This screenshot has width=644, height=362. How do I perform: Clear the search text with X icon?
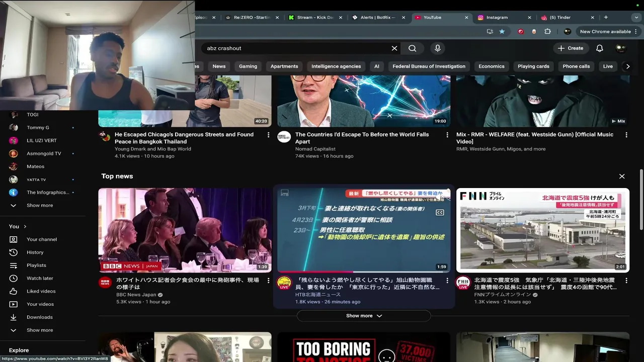pyautogui.click(x=394, y=48)
